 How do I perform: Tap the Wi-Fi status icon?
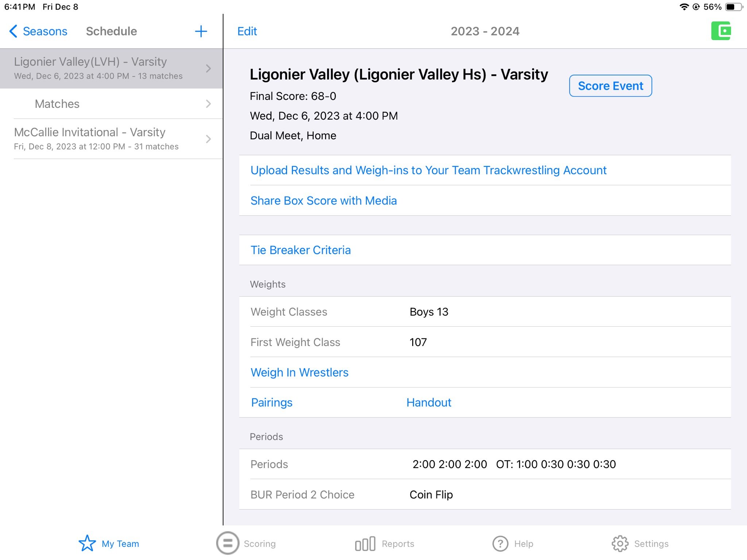pyautogui.click(x=684, y=7)
